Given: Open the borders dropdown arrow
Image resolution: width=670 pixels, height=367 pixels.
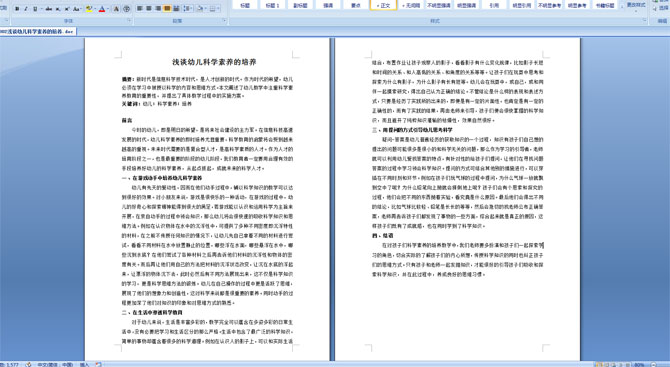Looking at the screenshot, I should point(218,8).
